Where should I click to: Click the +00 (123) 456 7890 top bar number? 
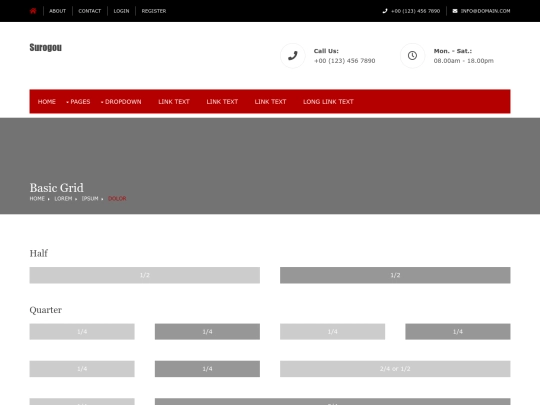(415, 11)
